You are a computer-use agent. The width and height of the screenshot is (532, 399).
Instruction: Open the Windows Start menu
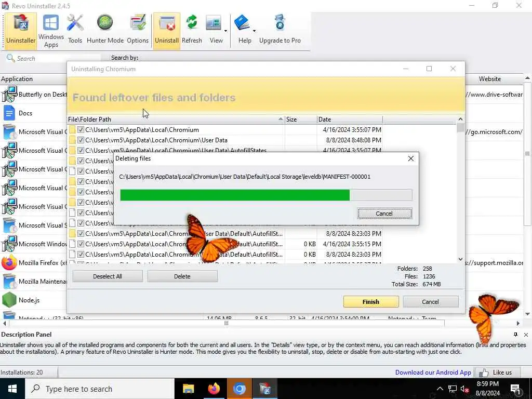(x=12, y=389)
